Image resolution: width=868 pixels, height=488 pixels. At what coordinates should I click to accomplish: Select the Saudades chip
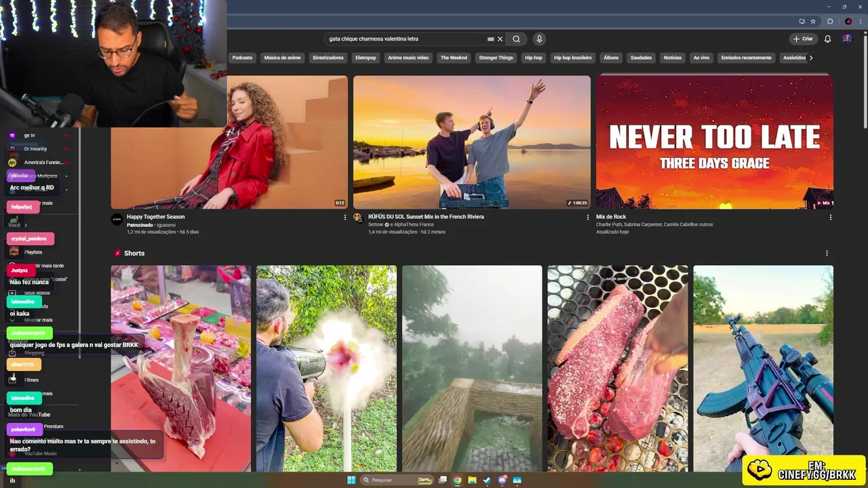tap(641, 58)
